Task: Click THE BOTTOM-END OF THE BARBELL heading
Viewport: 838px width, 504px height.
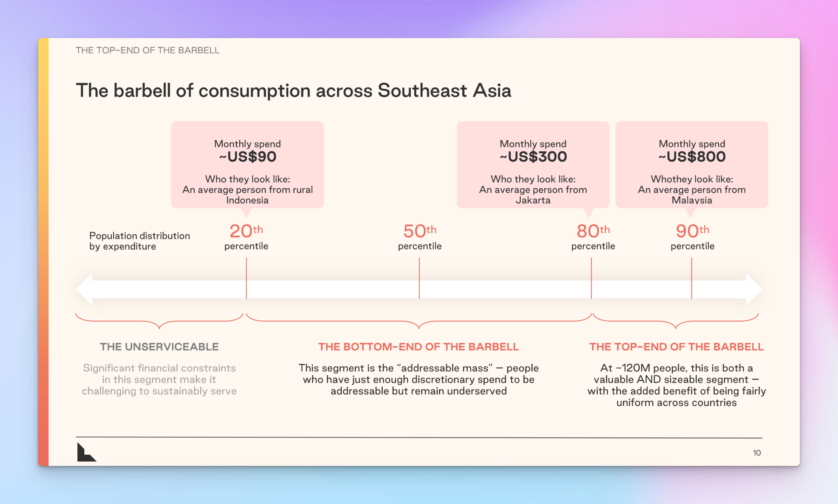Action: pos(418,347)
